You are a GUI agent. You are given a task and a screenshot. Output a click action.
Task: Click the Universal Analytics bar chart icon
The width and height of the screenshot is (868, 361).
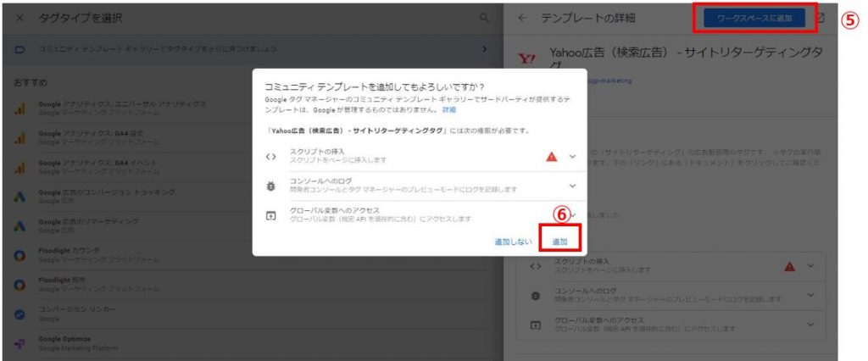pyautogui.click(x=19, y=109)
